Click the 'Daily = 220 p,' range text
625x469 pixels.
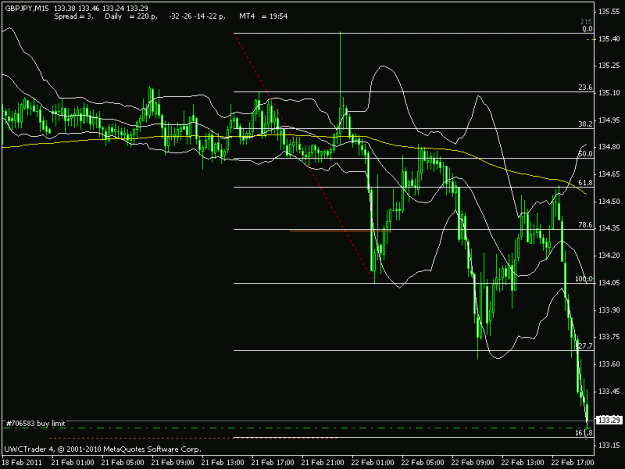pos(131,16)
